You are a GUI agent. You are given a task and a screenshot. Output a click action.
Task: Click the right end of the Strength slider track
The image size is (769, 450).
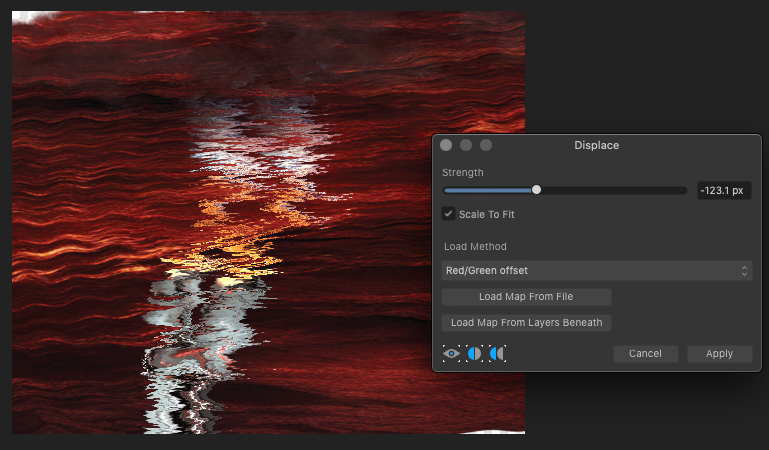684,190
